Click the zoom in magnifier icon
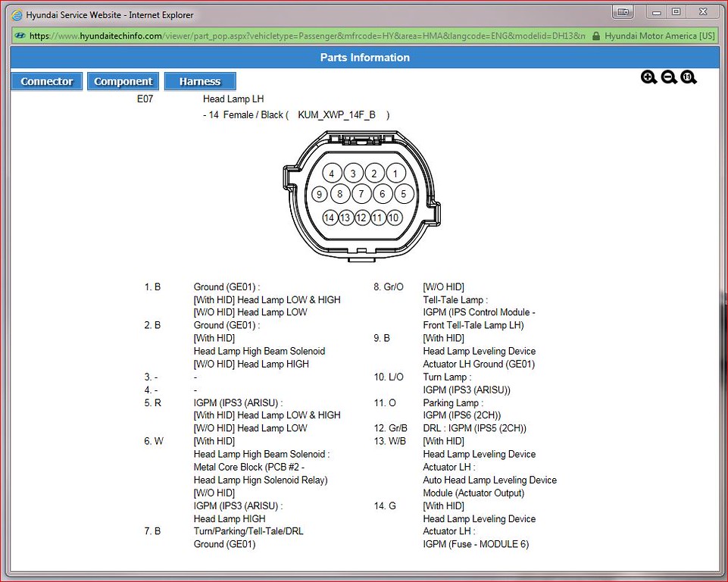This screenshot has width=728, height=582. point(648,77)
